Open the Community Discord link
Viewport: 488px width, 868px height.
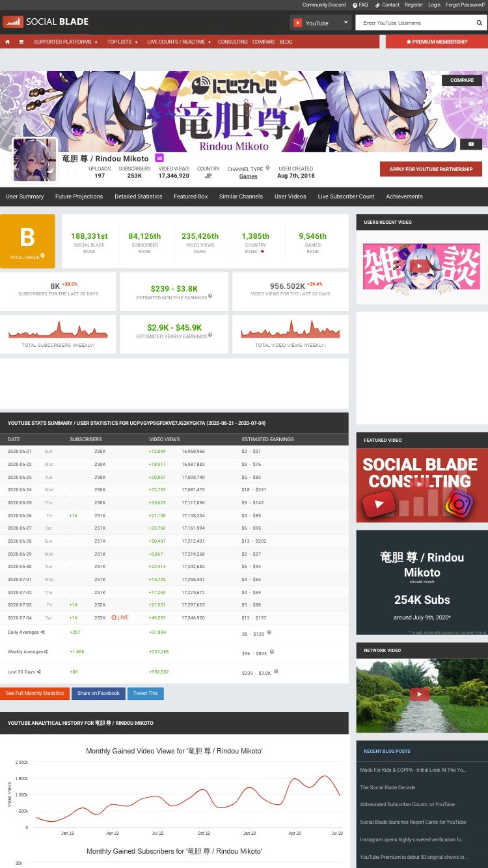point(324,5)
